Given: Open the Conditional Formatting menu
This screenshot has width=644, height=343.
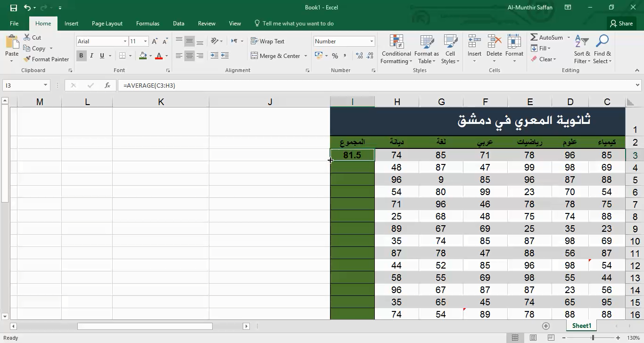Looking at the screenshot, I should tap(396, 49).
